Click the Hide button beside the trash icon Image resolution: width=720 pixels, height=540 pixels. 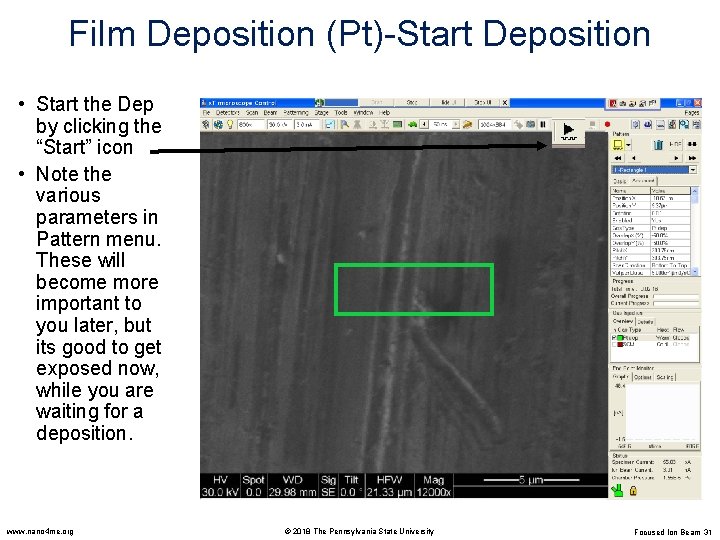(x=675, y=145)
